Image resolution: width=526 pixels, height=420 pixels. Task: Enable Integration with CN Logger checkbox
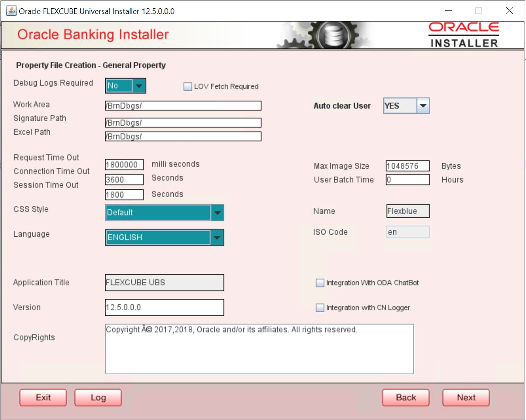(x=320, y=308)
